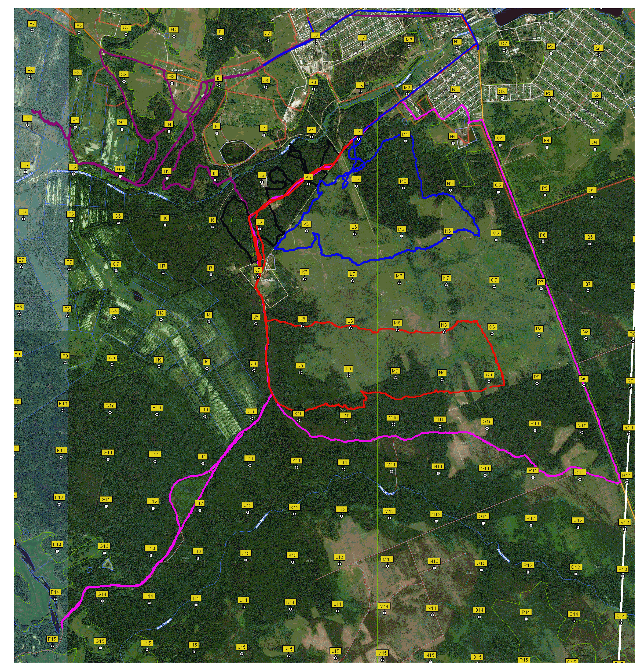Screen dimensions: 644x672
Task: Click the K10 waypoint marker
Action: coord(299,420)
